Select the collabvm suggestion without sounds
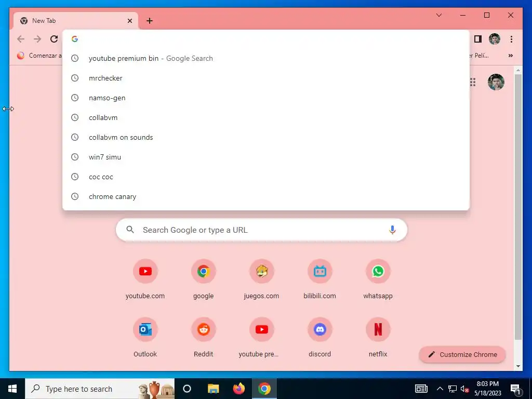 (266, 117)
